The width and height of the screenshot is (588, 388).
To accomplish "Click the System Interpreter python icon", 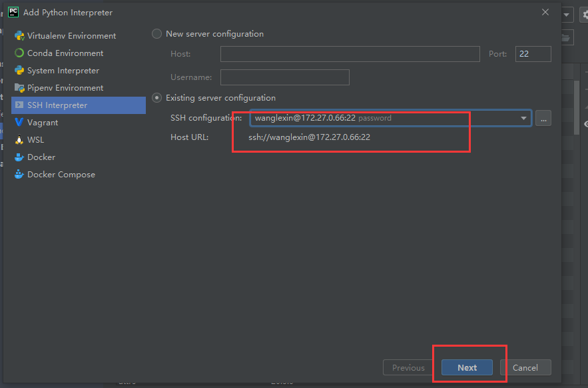I will pyautogui.click(x=19, y=70).
